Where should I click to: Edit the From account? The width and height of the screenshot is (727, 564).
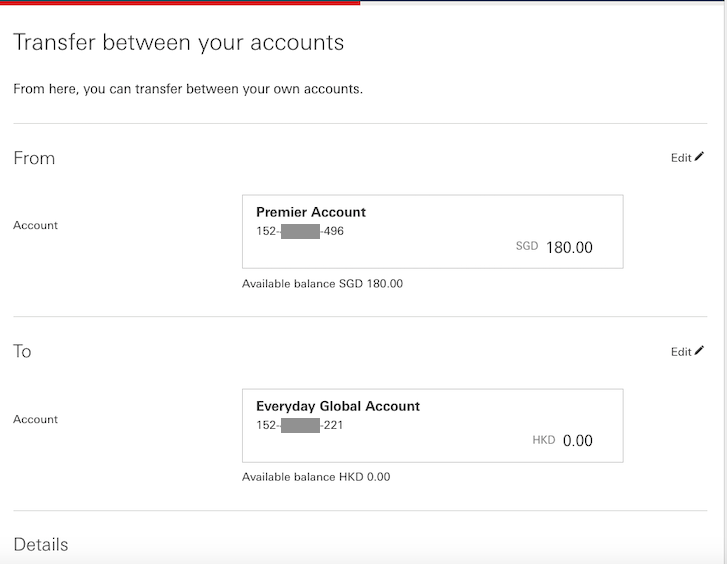[687, 158]
